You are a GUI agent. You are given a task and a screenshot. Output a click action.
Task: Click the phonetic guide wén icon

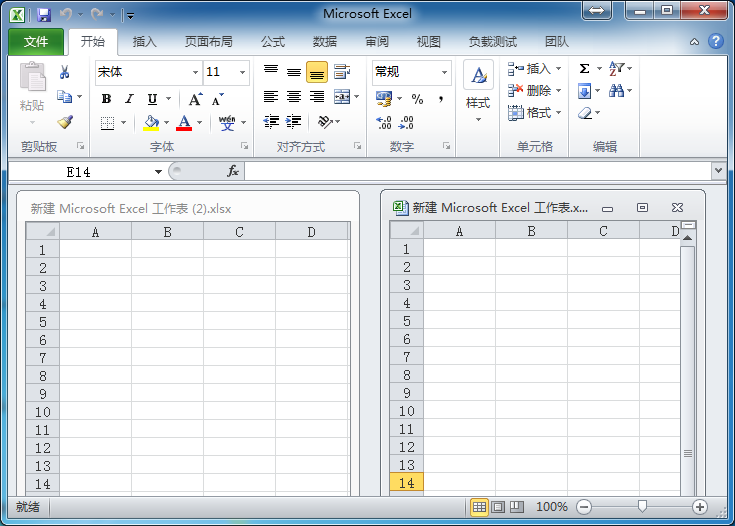227,123
